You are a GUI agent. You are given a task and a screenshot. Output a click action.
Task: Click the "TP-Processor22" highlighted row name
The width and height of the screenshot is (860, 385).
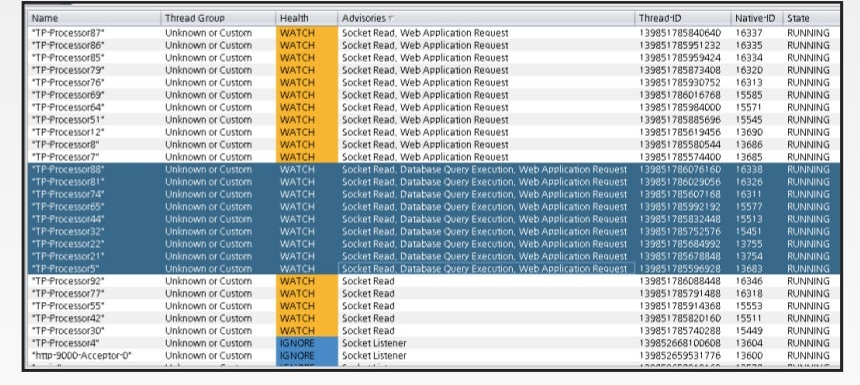point(68,244)
